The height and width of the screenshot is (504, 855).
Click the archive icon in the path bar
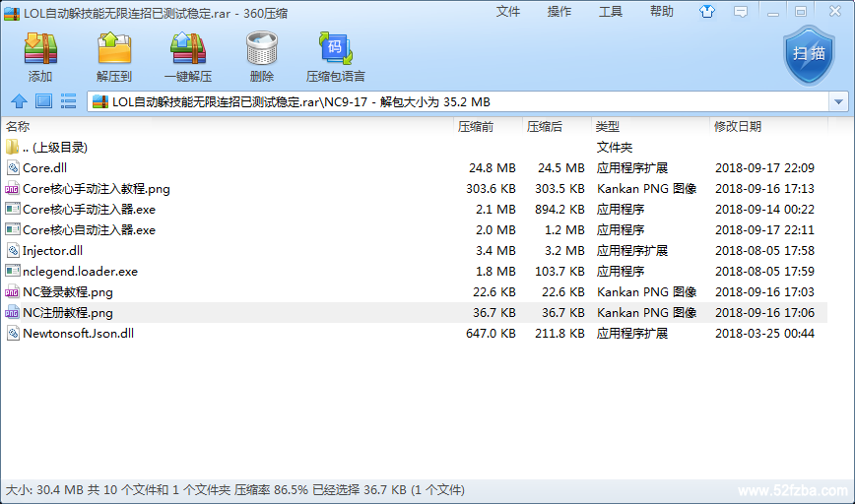[x=100, y=101]
